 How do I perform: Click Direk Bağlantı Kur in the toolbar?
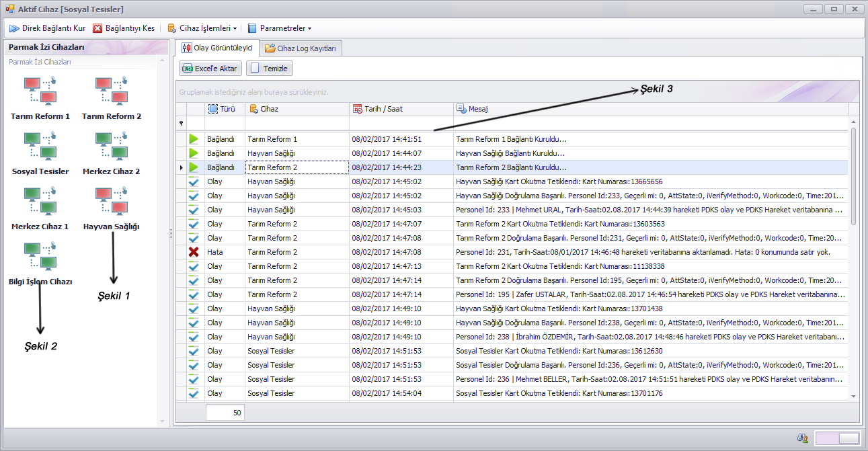tap(47, 28)
